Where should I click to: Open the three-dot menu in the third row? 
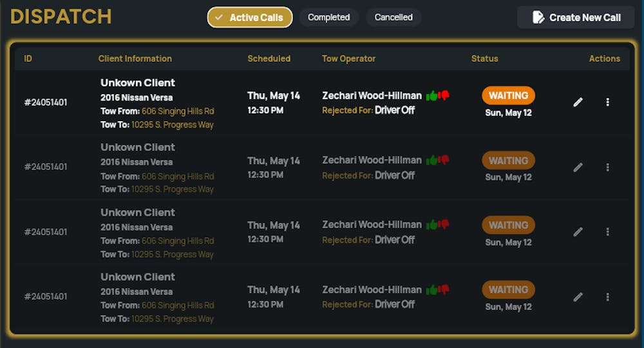pyautogui.click(x=607, y=231)
